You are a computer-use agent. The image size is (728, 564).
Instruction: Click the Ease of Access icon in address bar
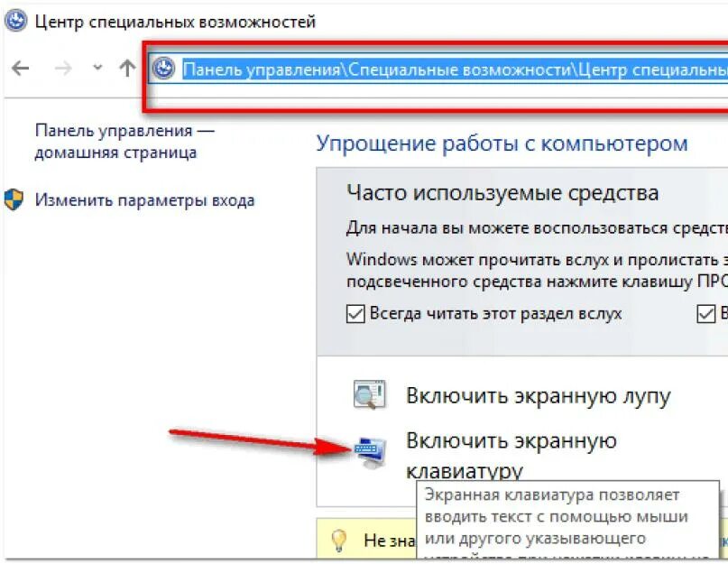(x=163, y=69)
